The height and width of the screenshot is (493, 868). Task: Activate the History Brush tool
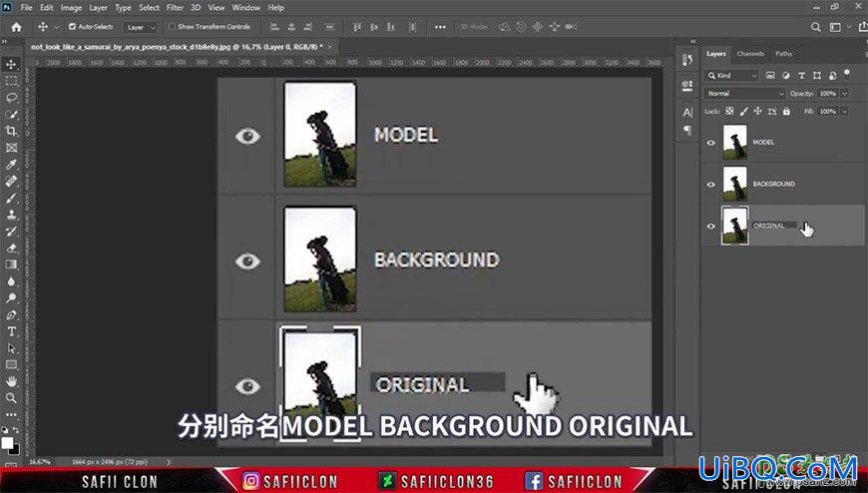point(11,231)
